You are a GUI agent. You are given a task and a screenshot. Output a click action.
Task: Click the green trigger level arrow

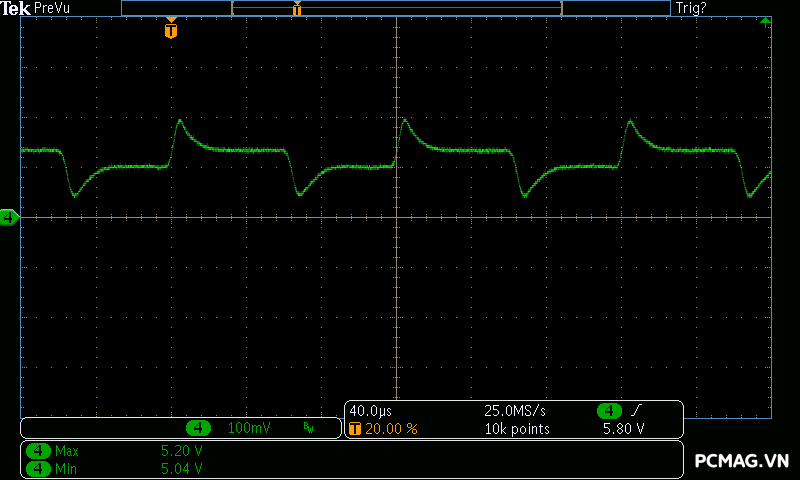pyautogui.click(x=765, y=21)
